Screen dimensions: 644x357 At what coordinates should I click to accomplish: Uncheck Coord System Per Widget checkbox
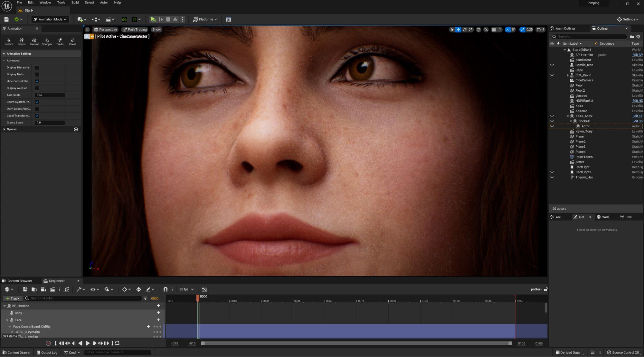coord(37,102)
